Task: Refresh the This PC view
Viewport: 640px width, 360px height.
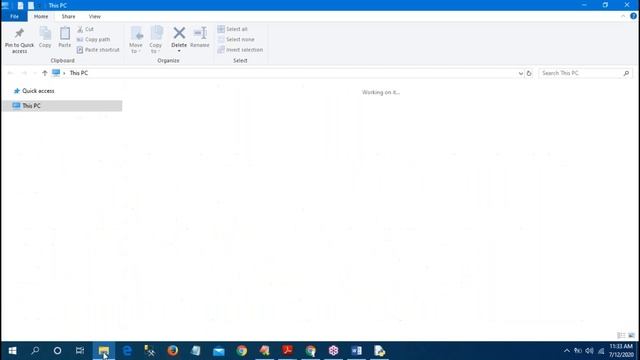Action: pyautogui.click(x=529, y=73)
